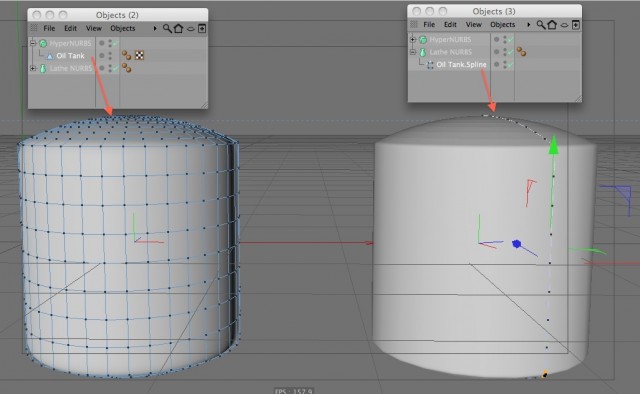Image resolution: width=640 pixels, height=394 pixels.
Task: Click the home icon in Objects (3) panel
Action: pos(552,24)
